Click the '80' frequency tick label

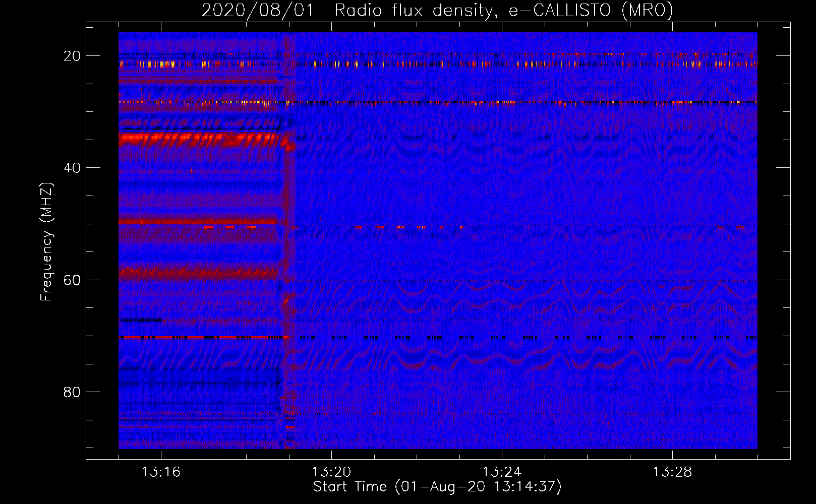coord(72,392)
